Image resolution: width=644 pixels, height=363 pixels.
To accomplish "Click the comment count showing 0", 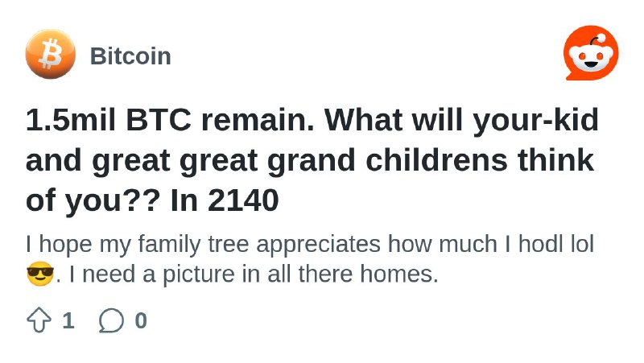I will pyautogui.click(x=141, y=320).
